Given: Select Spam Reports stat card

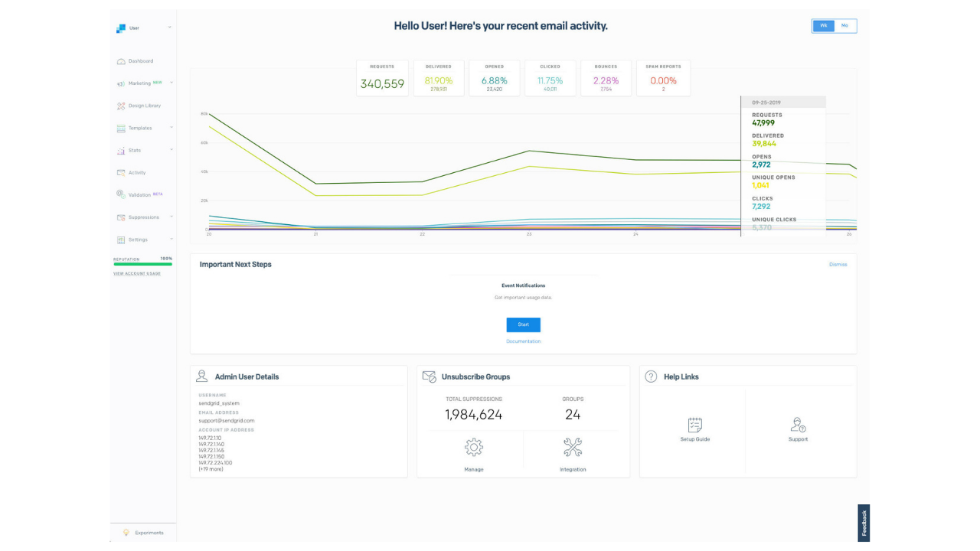Looking at the screenshot, I should point(663,78).
